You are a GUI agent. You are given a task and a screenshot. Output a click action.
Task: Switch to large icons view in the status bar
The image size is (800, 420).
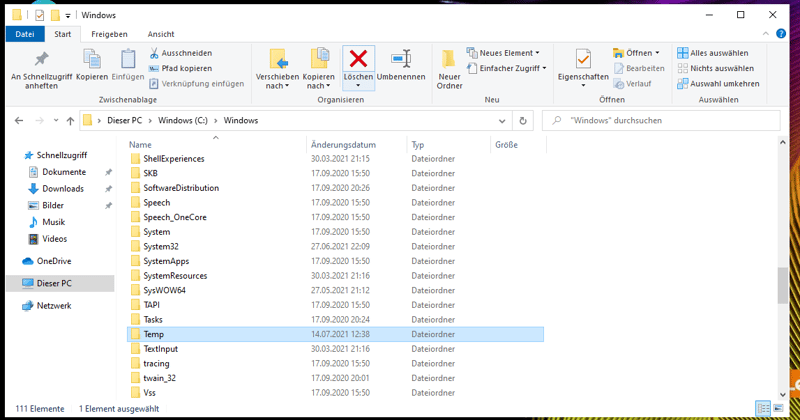[780, 409]
